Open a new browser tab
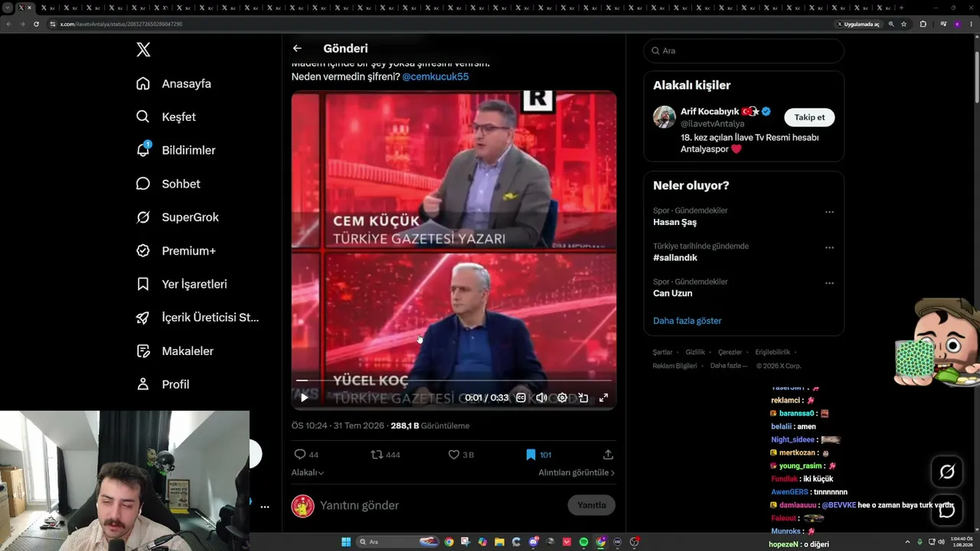This screenshot has height=551, width=980. tap(901, 8)
